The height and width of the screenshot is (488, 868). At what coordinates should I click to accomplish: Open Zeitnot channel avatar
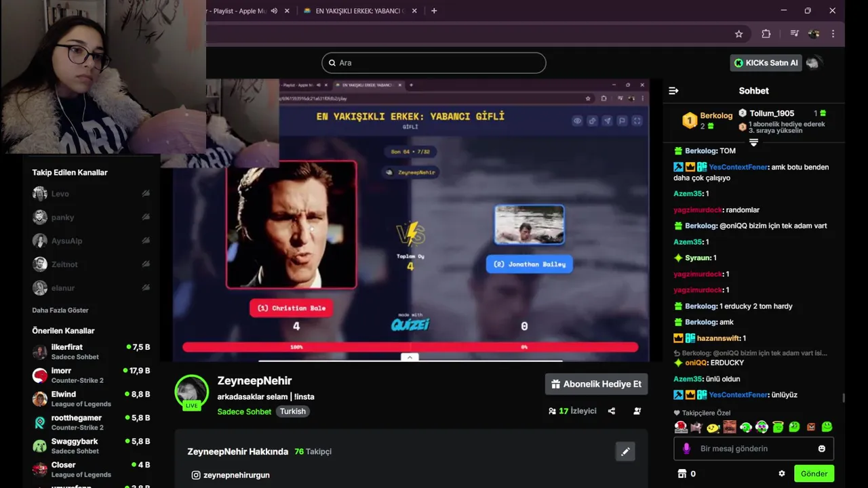pyautogui.click(x=40, y=264)
